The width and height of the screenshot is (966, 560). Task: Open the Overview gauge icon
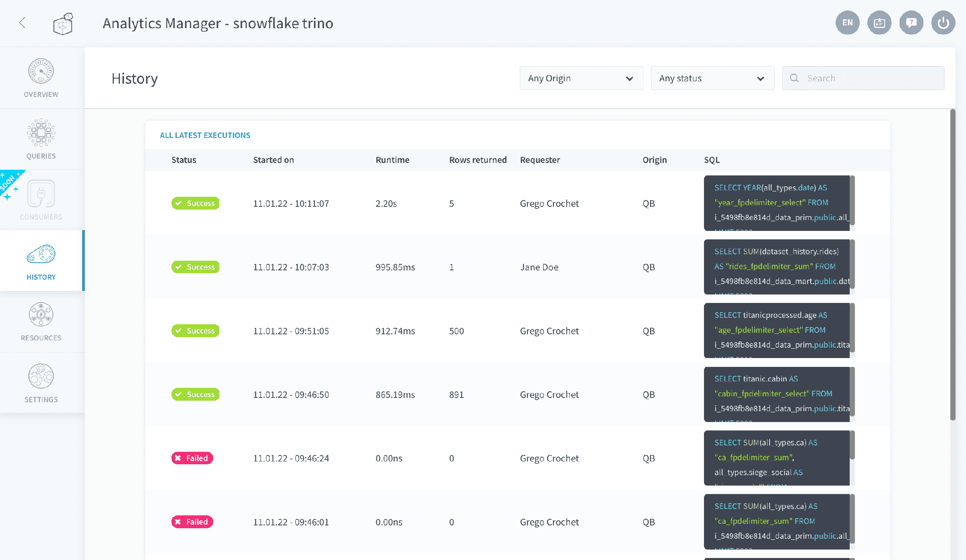(x=41, y=71)
